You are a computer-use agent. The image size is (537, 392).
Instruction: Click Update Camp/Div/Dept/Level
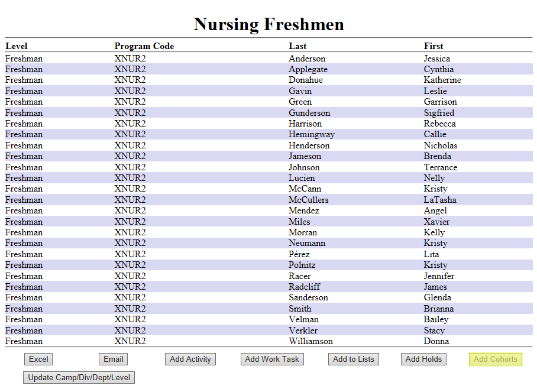[78, 377]
